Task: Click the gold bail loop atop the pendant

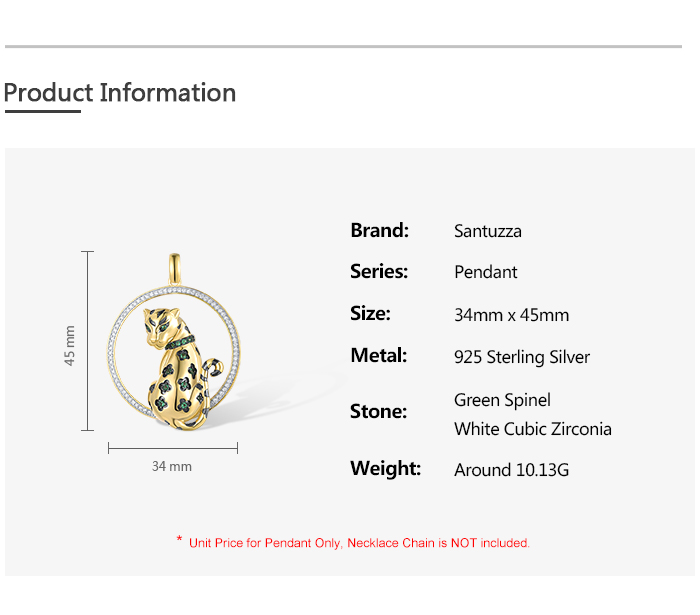Action: [173, 270]
